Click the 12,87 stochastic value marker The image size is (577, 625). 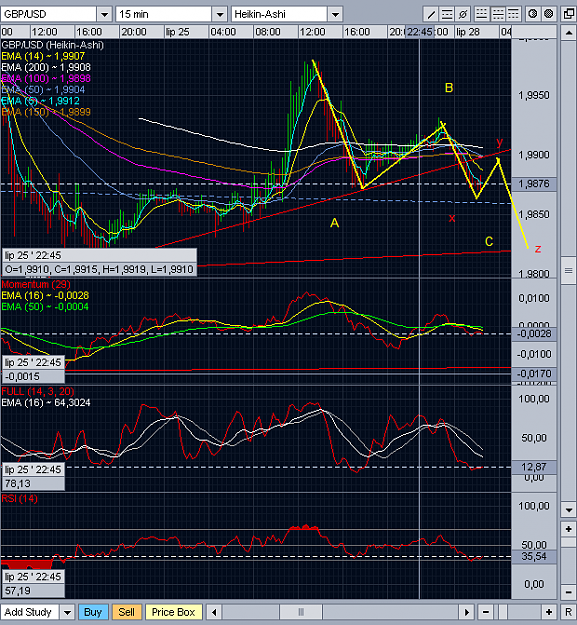(534, 467)
